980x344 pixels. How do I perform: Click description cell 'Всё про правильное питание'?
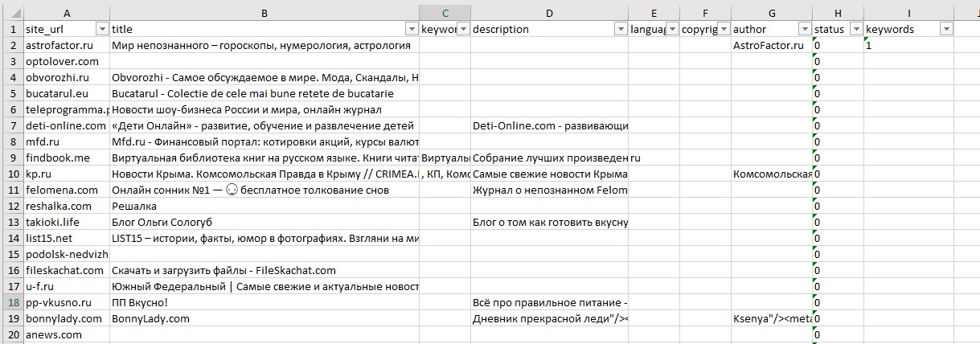(549, 302)
